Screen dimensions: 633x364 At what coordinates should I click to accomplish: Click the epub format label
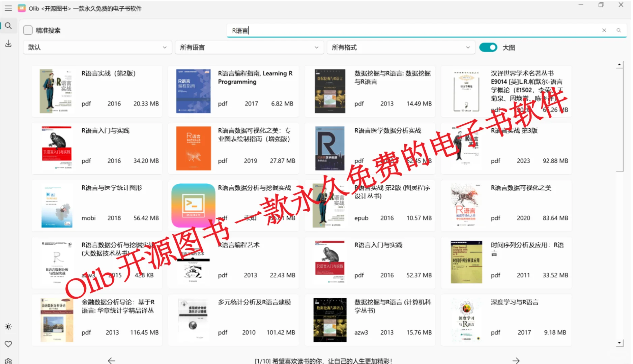tap(361, 218)
